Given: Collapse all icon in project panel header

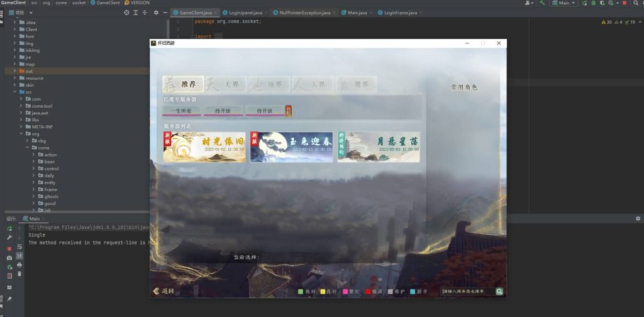Looking at the screenshot, I should click(x=145, y=13).
